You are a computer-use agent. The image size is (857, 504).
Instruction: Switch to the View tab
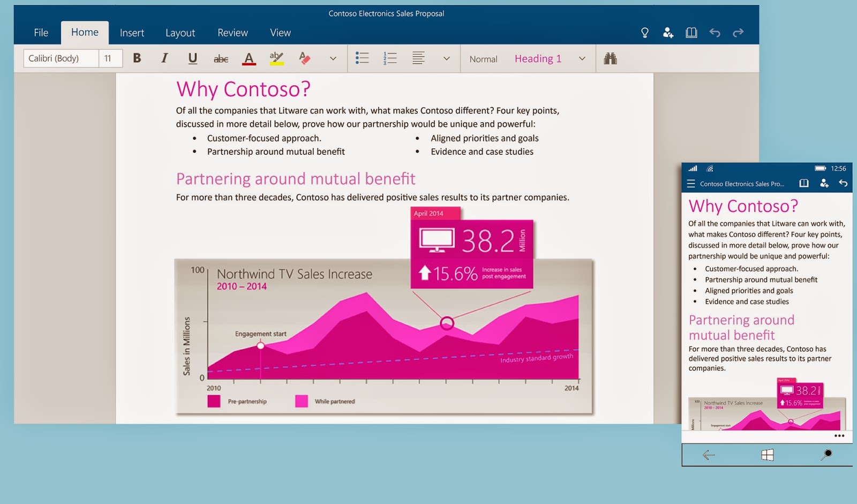[x=280, y=33]
